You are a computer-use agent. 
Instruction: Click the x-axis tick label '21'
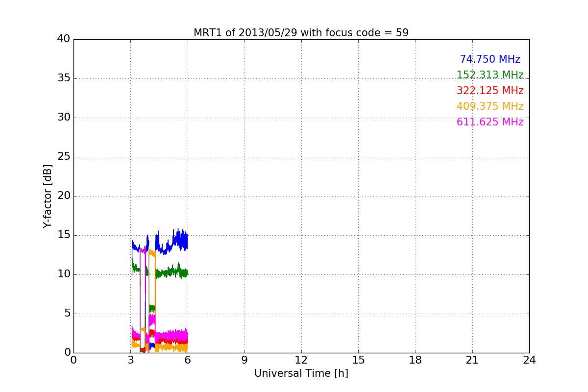click(472, 360)
